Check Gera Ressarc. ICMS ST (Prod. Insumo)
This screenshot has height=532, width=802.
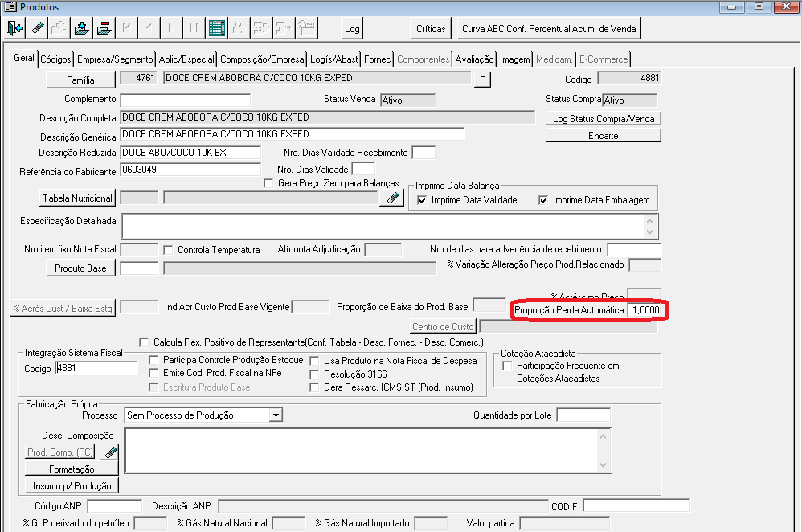click(x=314, y=387)
